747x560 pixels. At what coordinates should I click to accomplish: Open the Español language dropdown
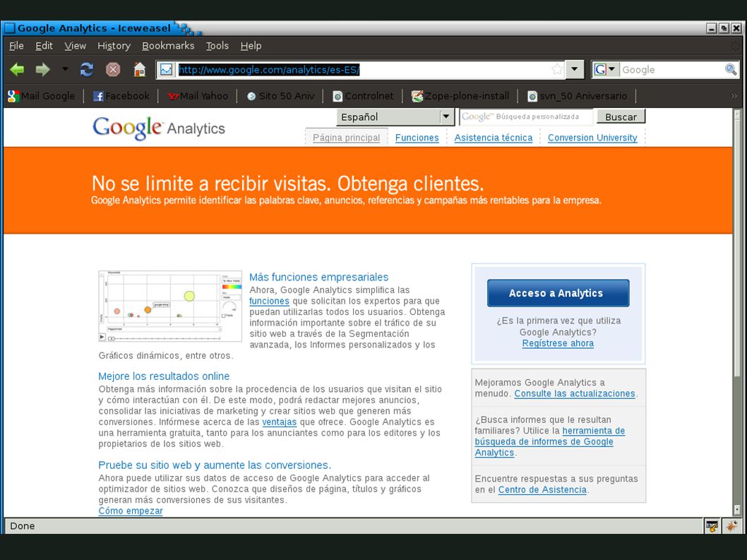(395, 117)
